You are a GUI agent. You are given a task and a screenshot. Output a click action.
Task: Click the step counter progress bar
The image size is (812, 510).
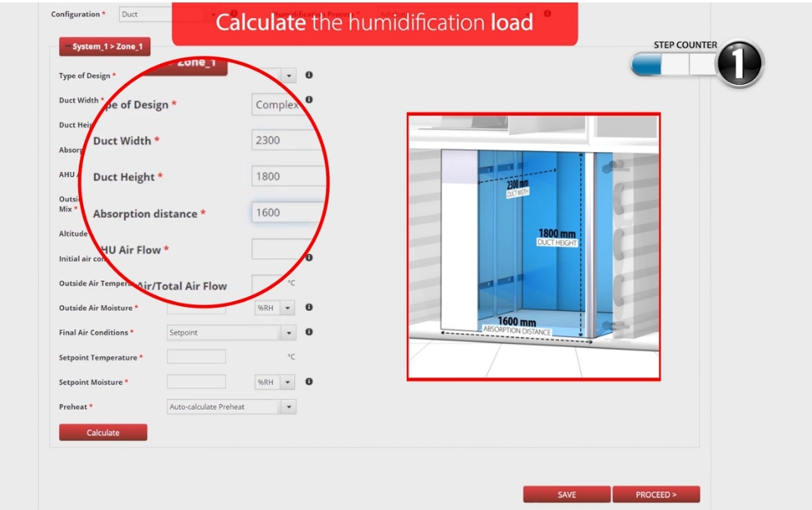(672, 64)
